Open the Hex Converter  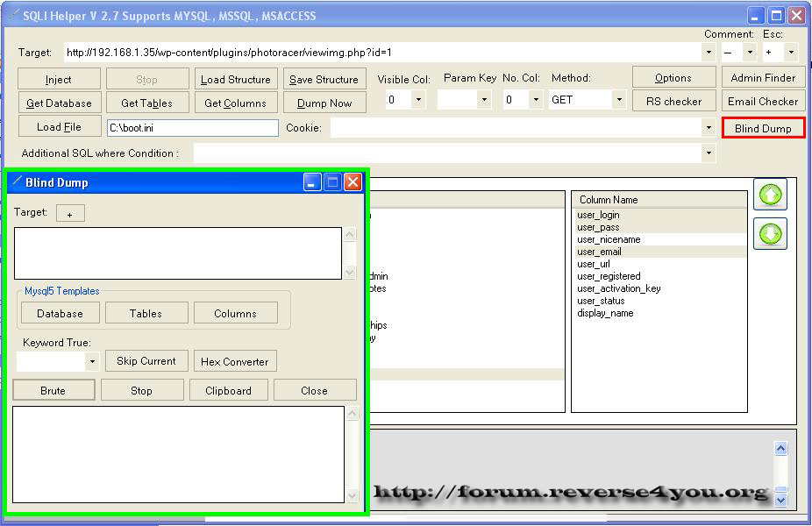(x=235, y=361)
